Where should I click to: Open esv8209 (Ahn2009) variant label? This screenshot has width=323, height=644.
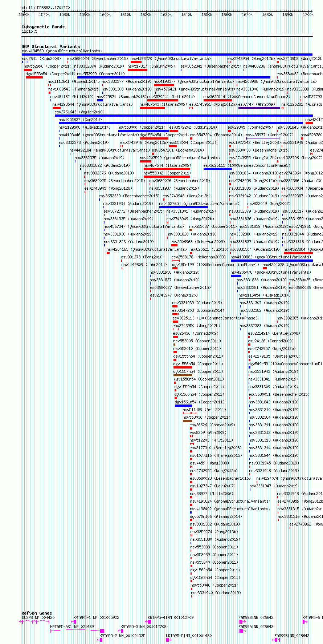point(208,432)
